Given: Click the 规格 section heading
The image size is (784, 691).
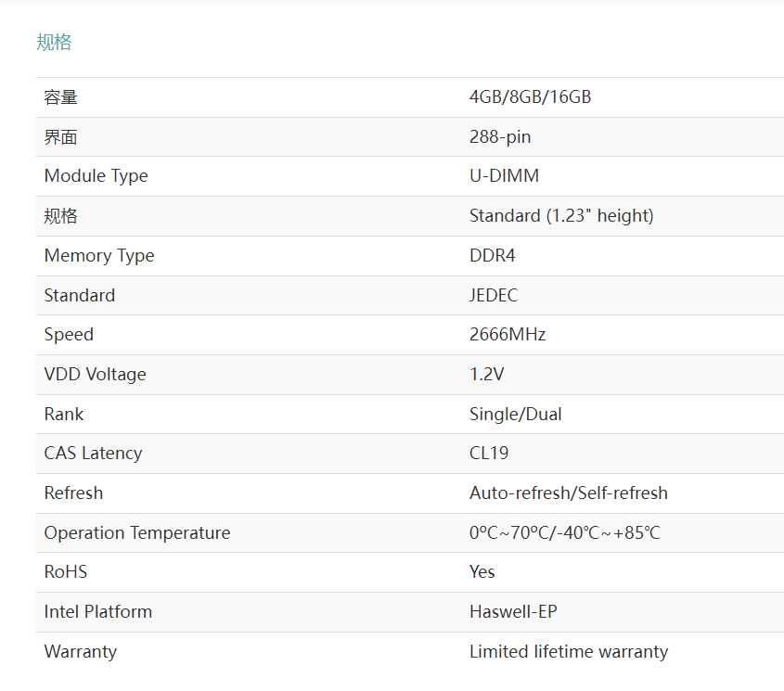Looking at the screenshot, I should tap(54, 42).
